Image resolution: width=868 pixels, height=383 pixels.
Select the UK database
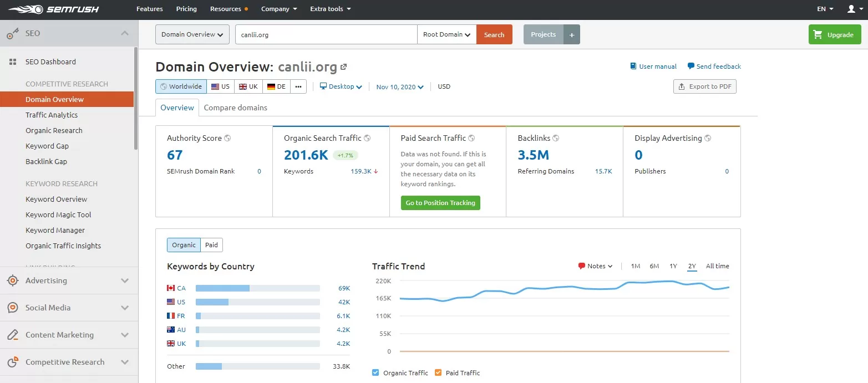point(248,86)
